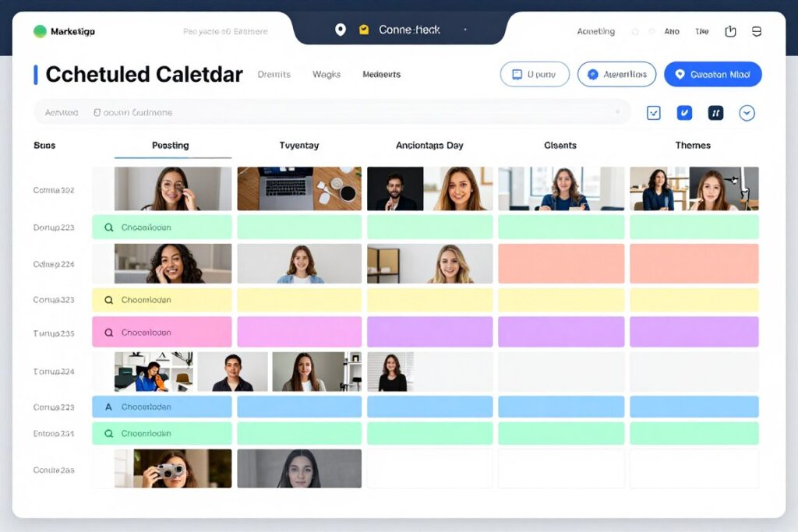This screenshot has width=798, height=532.
Task: Select purple block under Themes, Tunya 235 row
Action: coord(694,332)
